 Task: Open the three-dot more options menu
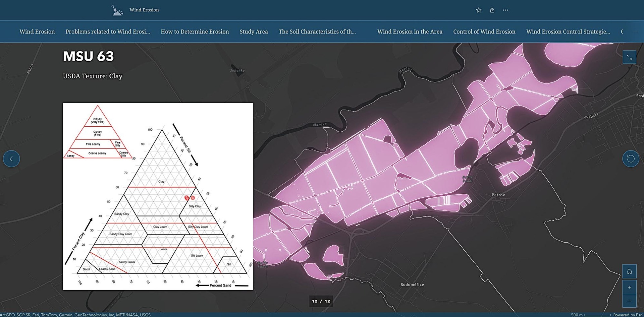tap(505, 10)
